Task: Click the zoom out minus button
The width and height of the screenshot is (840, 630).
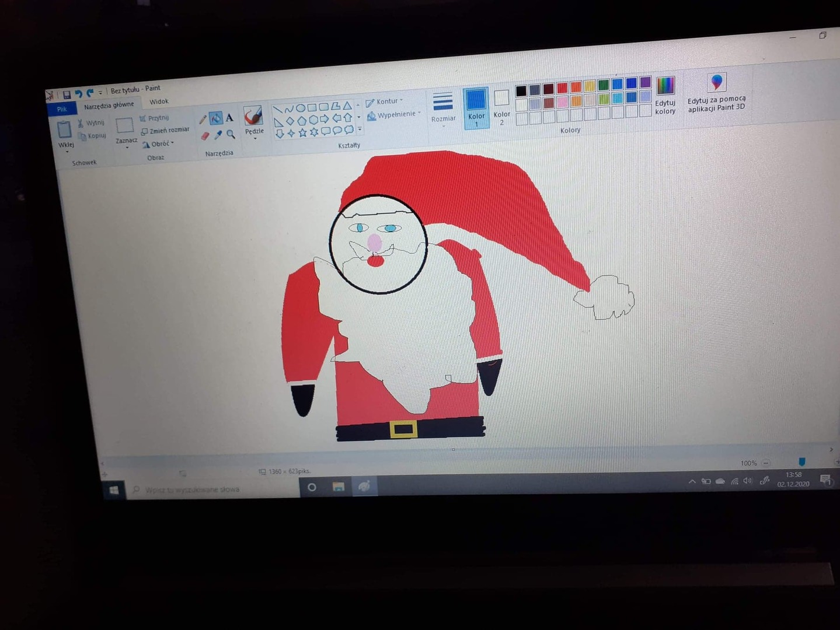Action: pos(766,463)
